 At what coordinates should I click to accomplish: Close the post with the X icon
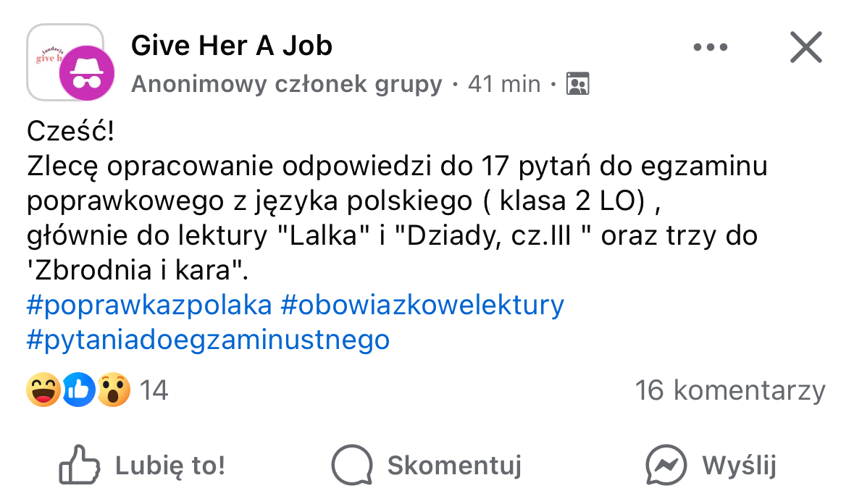point(805,47)
